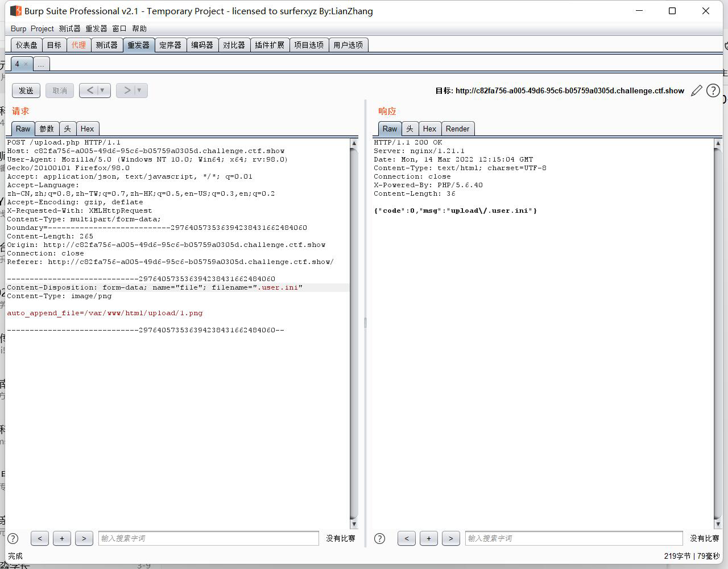
Task: Click the response search plus button
Action: 429,538
